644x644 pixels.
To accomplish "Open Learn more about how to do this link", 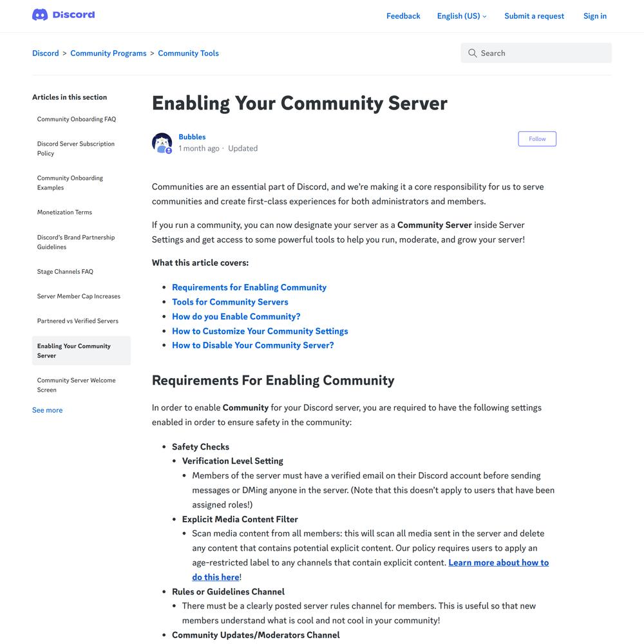I will [x=498, y=562].
